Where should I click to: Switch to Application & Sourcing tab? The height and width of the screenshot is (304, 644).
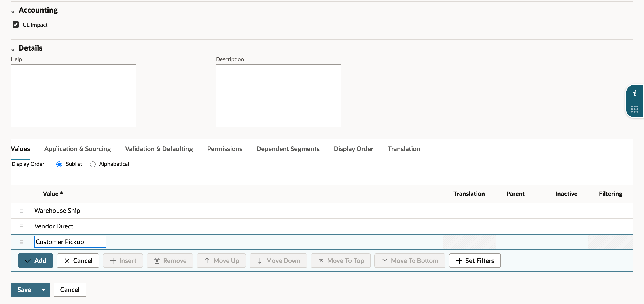[x=78, y=149]
